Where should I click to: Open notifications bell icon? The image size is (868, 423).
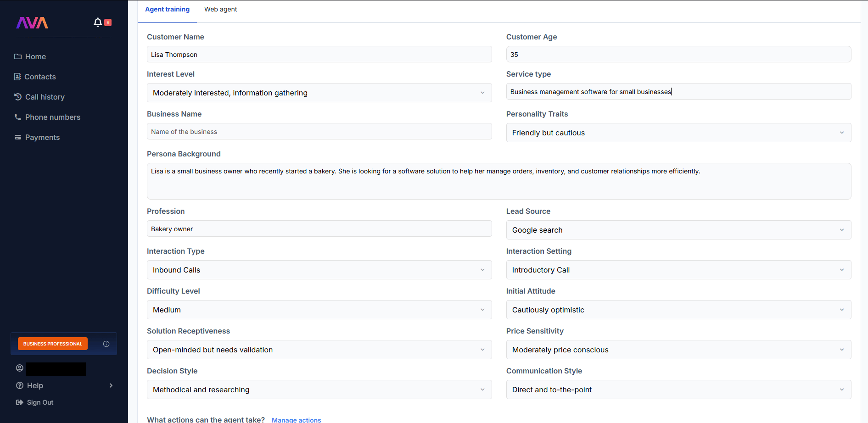pos(98,22)
